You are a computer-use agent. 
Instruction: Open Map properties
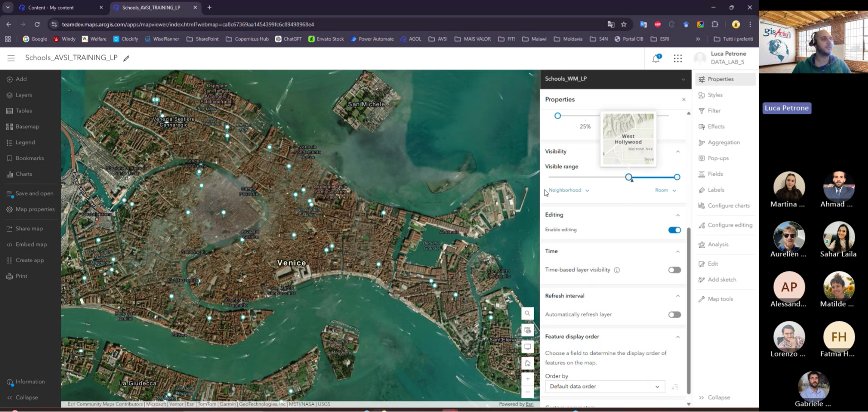click(x=31, y=209)
